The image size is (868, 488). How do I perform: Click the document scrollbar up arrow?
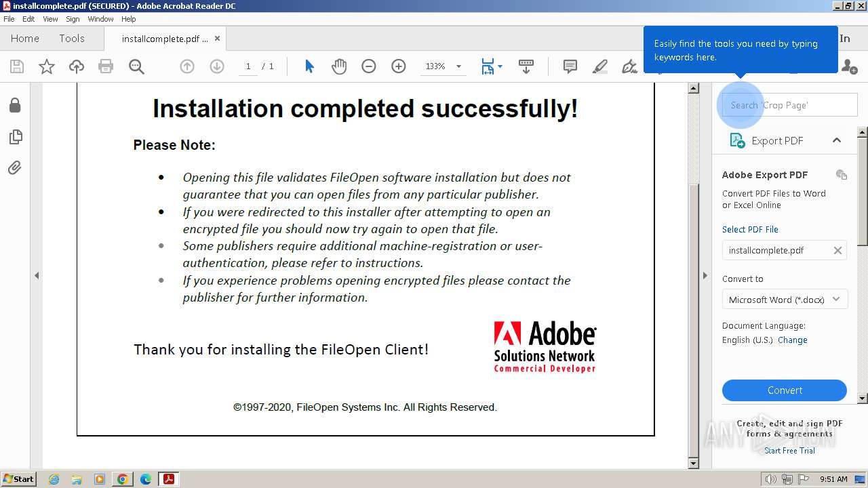point(693,88)
